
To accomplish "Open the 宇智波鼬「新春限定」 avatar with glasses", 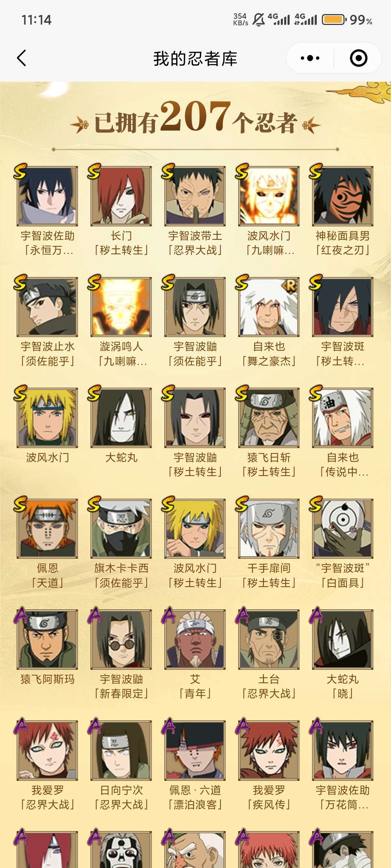I will 121,639.
